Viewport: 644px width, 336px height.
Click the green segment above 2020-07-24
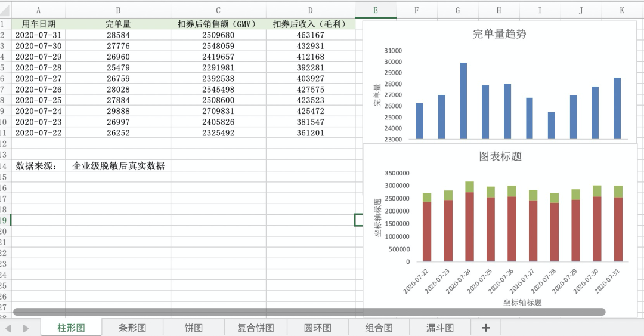pyautogui.click(x=469, y=187)
